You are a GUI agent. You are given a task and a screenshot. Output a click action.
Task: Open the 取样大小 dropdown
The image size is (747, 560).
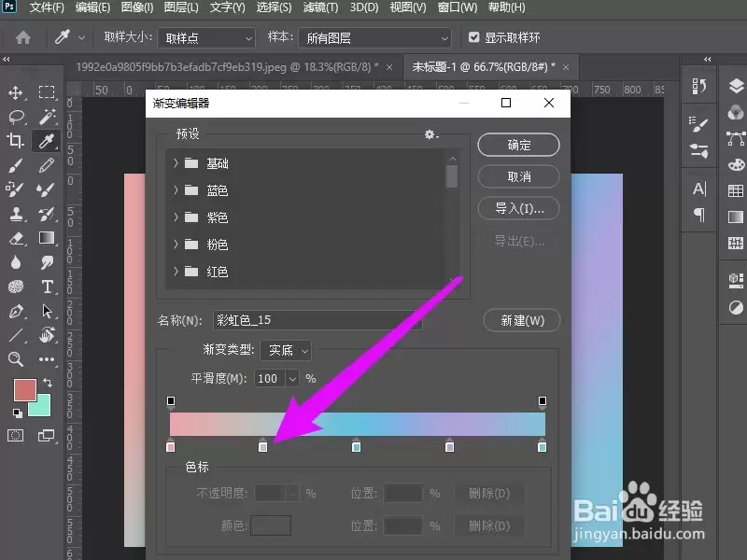206,37
